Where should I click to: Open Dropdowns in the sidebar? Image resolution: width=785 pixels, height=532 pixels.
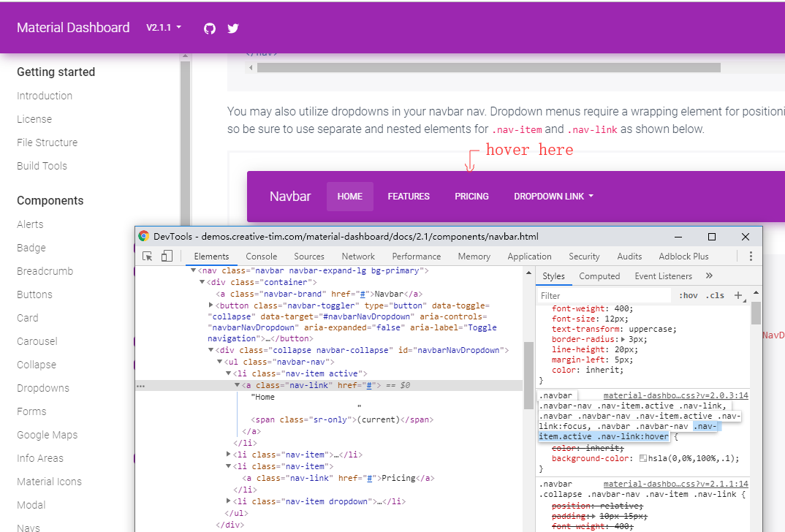42,388
